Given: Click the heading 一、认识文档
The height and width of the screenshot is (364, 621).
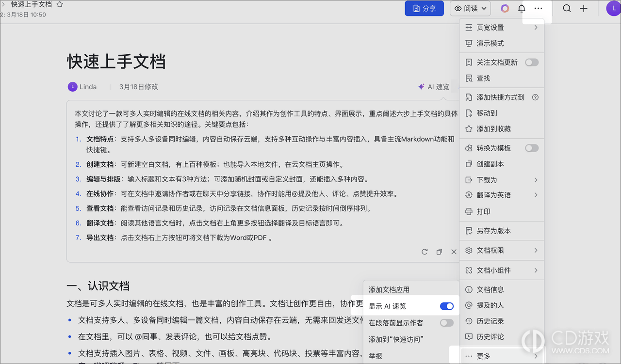Looking at the screenshot, I should point(98,286).
